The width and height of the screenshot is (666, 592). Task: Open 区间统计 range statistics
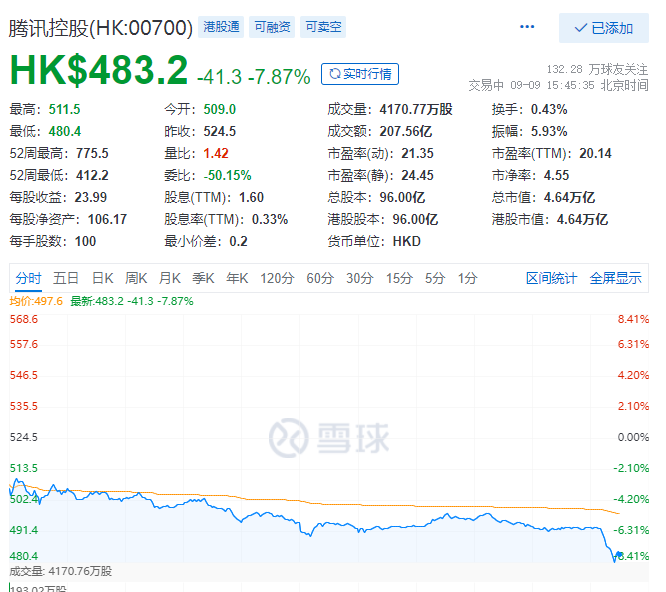click(551, 279)
